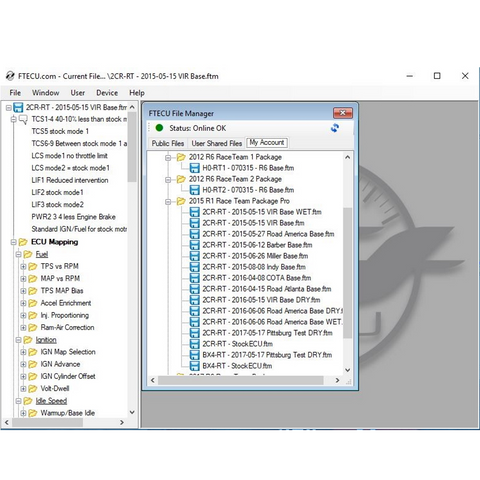Switch to the Public Files tab
The height and width of the screenshot is (480, 480).
pyautogui.click(x=168, y=143)
